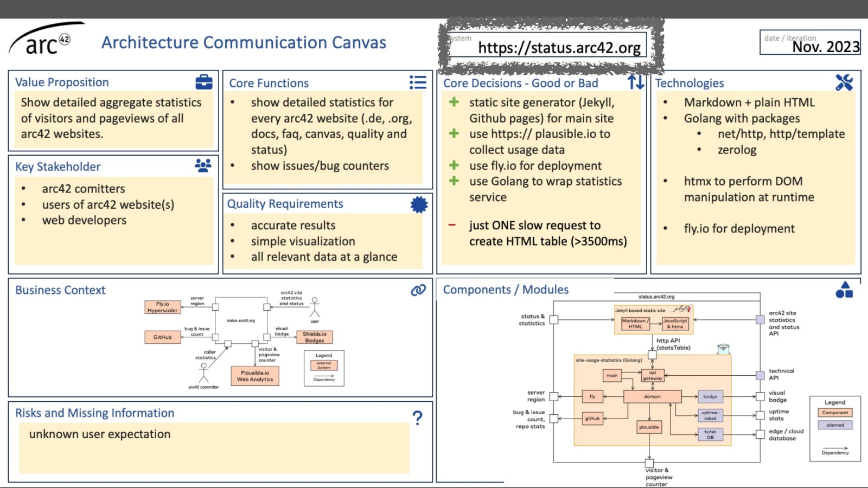Click the turso DB planned box
868x488 pixels.
click(x=710, y=434)
